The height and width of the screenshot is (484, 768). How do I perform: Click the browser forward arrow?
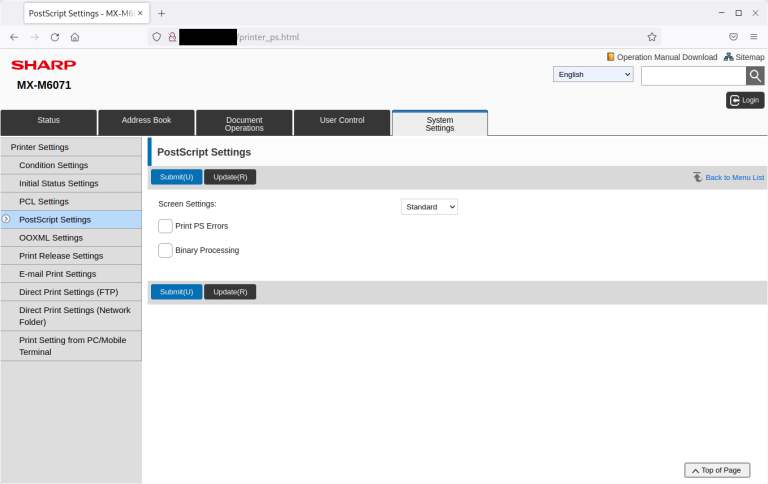[34, 37]
